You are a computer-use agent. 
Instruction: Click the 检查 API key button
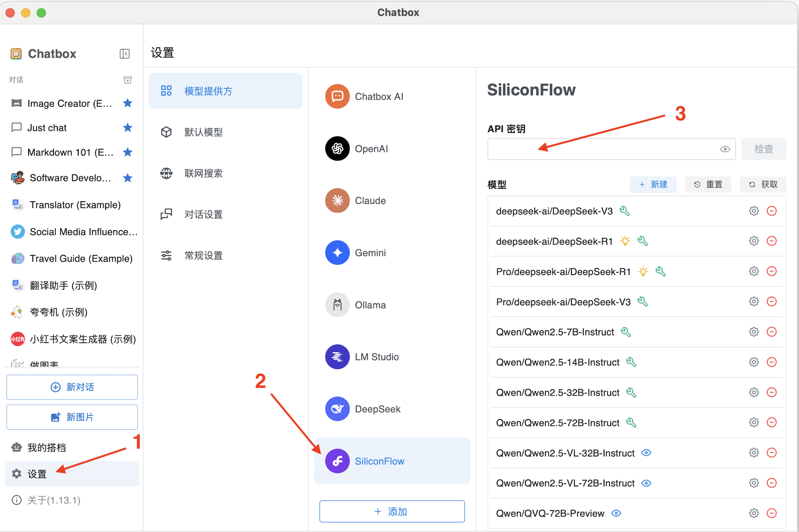click(x=764, y=149)
